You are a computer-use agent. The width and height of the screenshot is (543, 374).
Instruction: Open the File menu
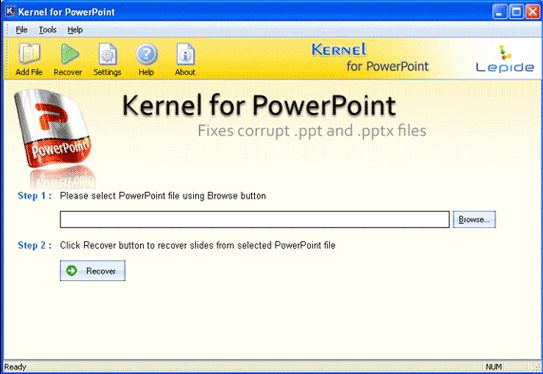[21, 30]
